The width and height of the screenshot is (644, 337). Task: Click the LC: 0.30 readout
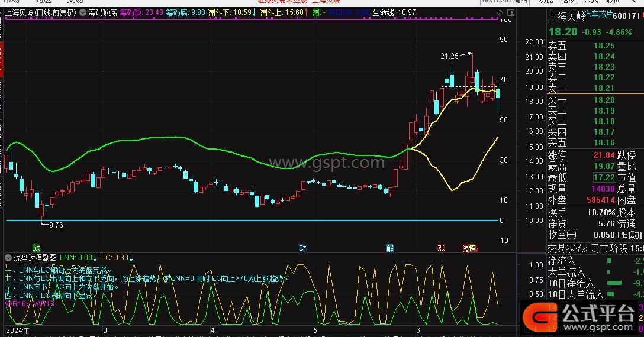click(x=117, y=258)
